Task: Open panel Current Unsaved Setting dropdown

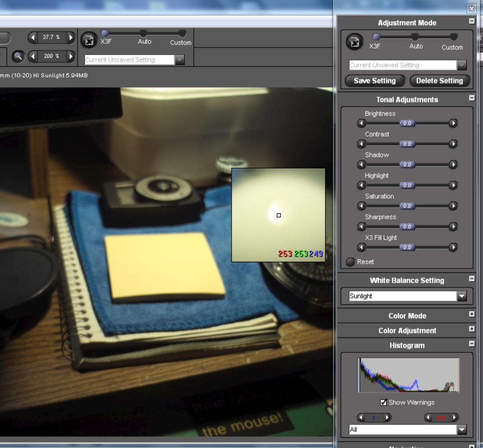Action: pos(462,65)
